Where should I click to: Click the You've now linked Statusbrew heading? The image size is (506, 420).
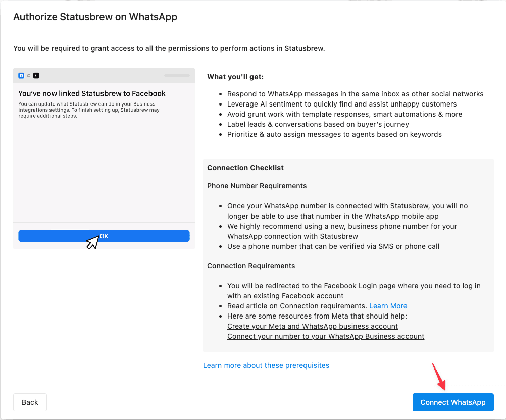point(92,93)
